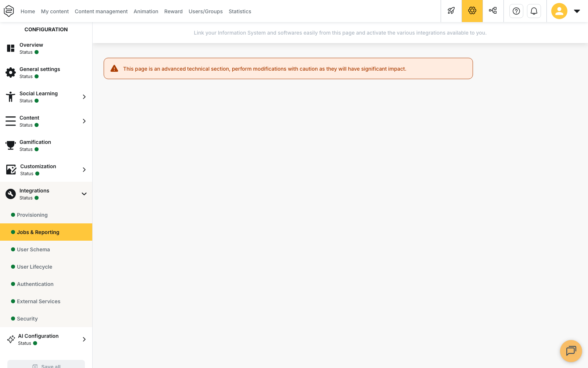Click the Social Learning person icon
The width and height of the screenshot is (588, 368).
tap(11, 97)
